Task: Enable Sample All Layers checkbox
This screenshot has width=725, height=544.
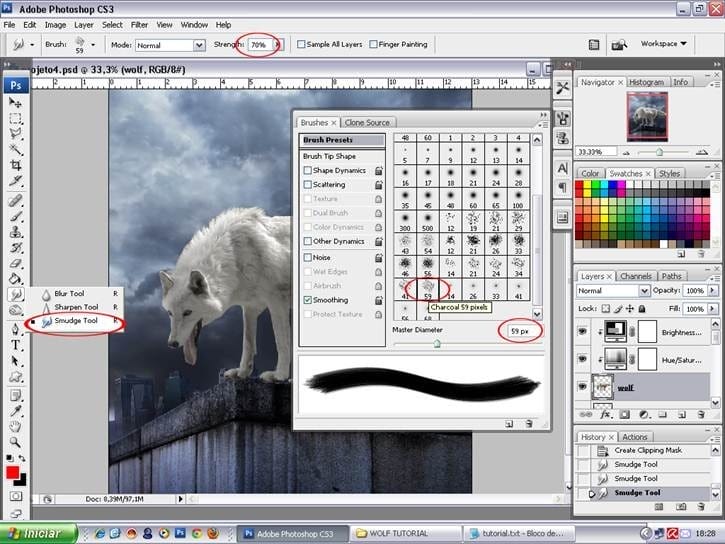Action: click(301, 44)
